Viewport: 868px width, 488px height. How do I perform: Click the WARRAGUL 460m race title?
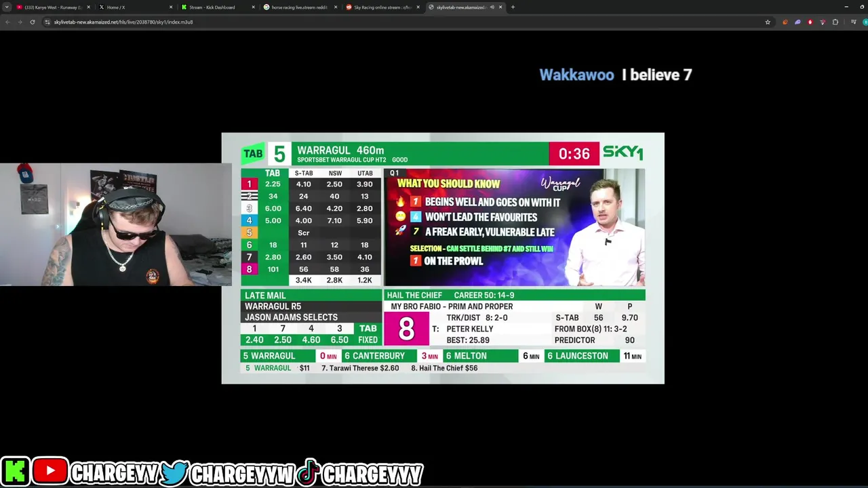340,150
